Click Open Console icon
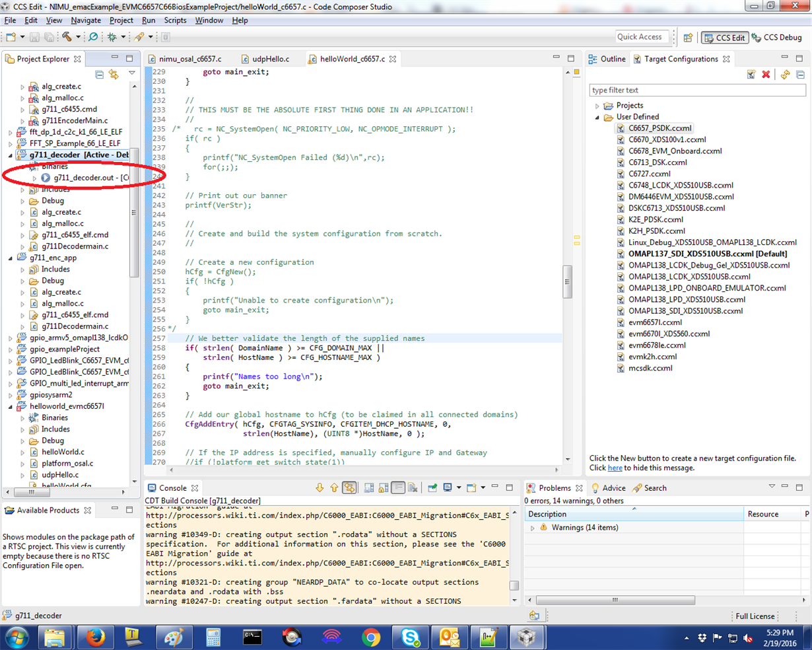The height and width of the screenshot is (650, 812). click(x=471, y=488)
